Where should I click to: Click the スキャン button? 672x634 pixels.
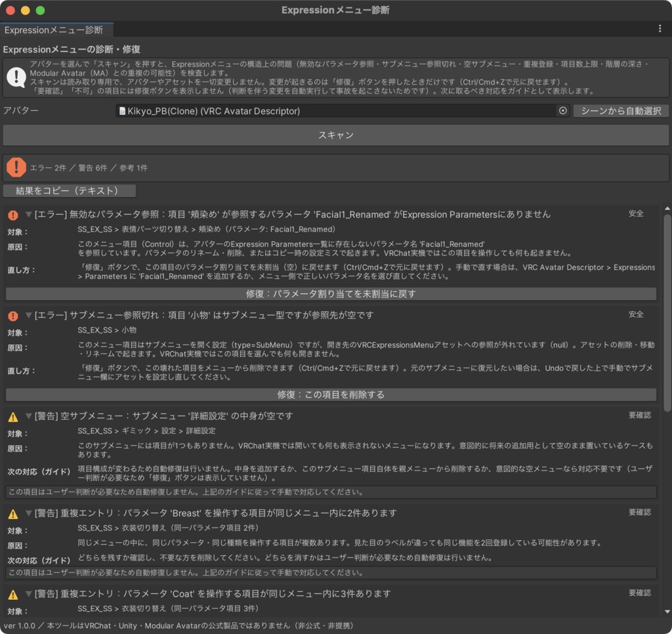335,135
